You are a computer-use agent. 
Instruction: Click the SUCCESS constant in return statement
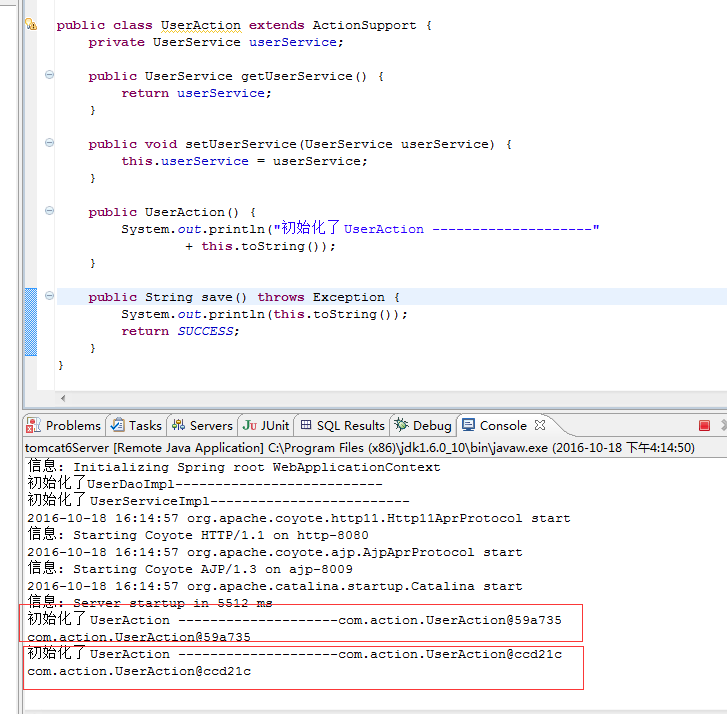click(205, 331)
